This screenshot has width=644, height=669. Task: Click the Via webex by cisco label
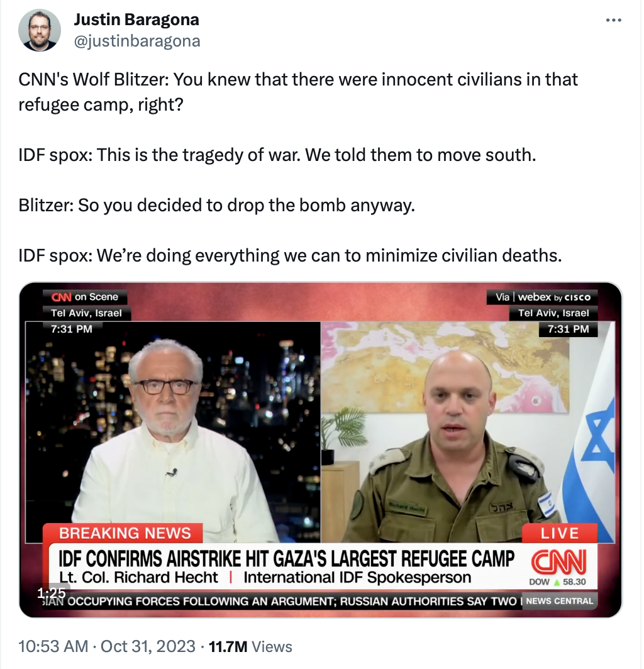point(543,297)
